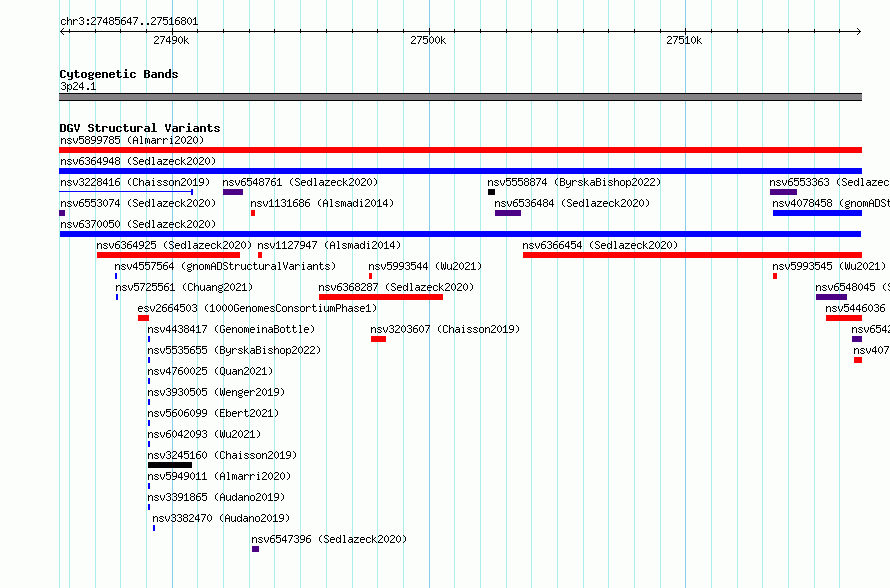The height and width of the screenshot is (588, 890).
Task: Click the purple bar under nsv6548045
Action: tap(832, 297)
